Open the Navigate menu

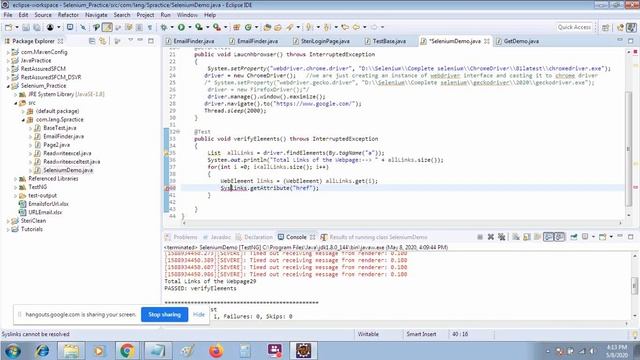tap(96, 15)
